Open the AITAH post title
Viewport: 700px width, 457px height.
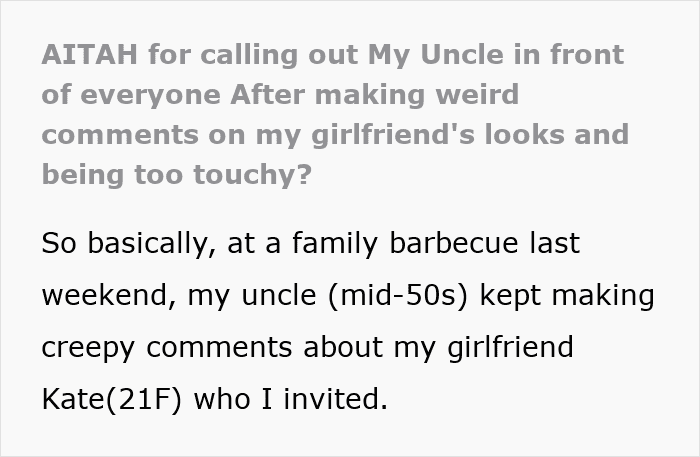click(335, 114)
